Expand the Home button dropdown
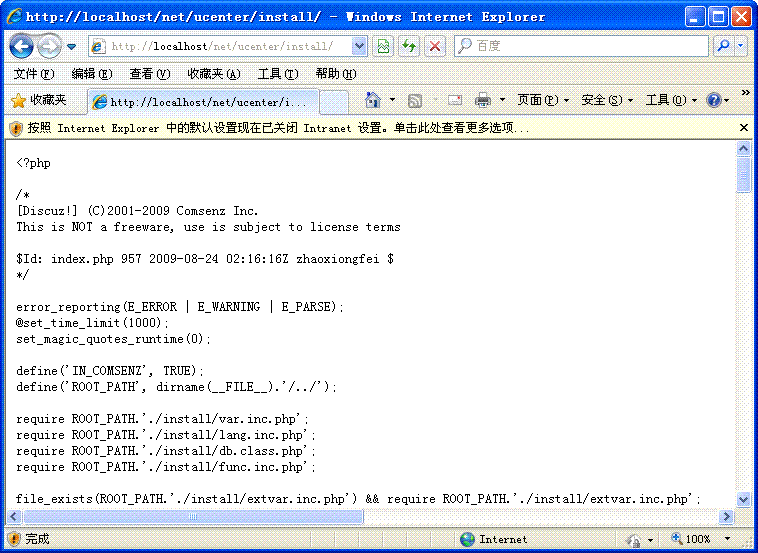 pyautogui.click(x=392, y=100)
